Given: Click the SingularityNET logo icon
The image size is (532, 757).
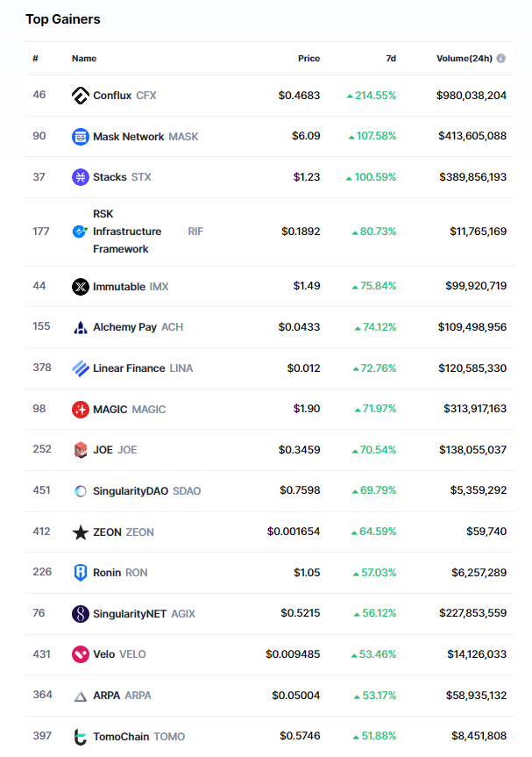Looking at the screenshot, I should click(x=81, y=614).
